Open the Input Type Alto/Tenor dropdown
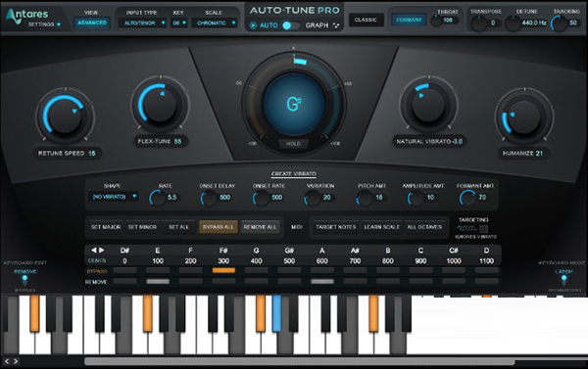The image size is (588, 369). [142, 23]
